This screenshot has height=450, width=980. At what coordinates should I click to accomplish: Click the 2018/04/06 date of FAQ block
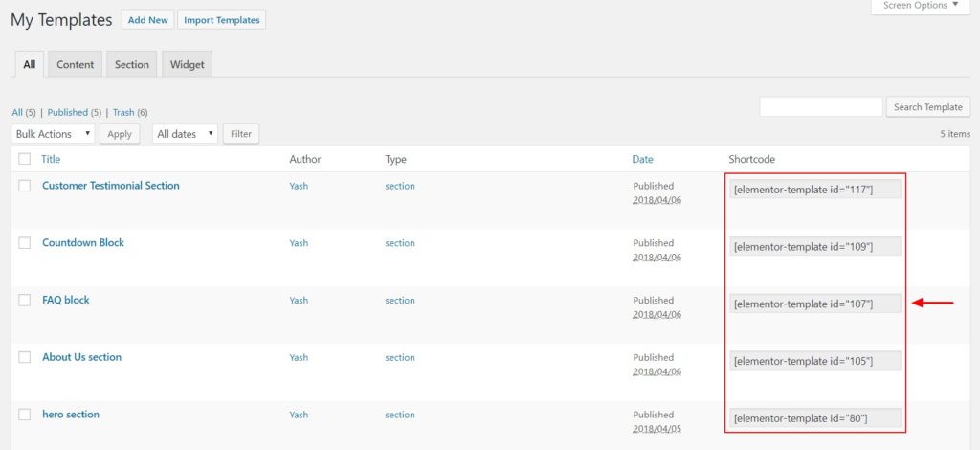click(657, 314)
